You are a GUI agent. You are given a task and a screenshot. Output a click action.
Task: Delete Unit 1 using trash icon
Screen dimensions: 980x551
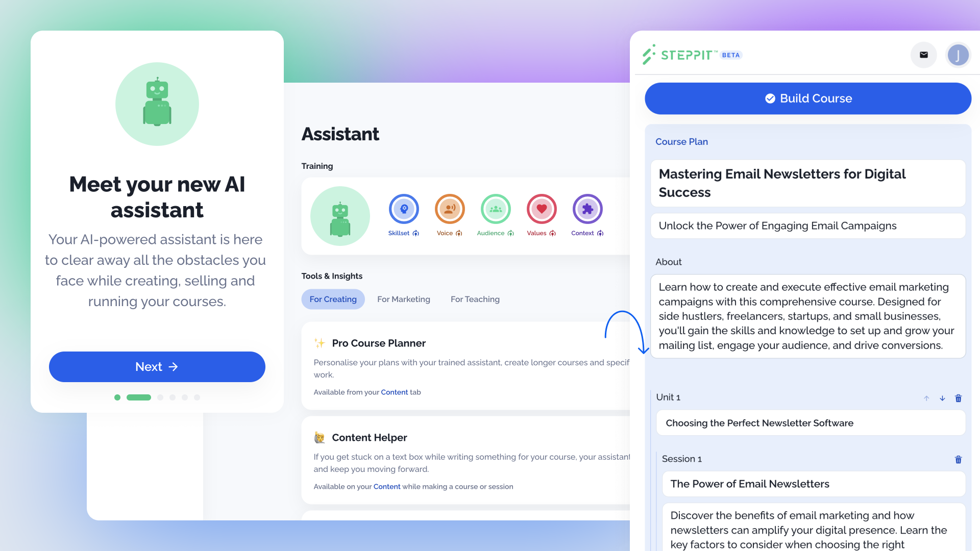click(959, 398)
